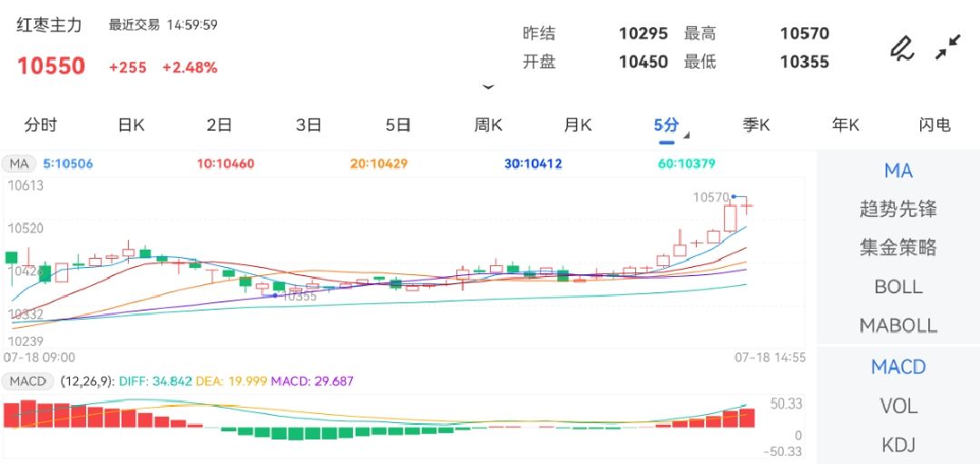Select MABOLL indicator
This screenshot has height=464, width=980.
(x=898, y=325)
